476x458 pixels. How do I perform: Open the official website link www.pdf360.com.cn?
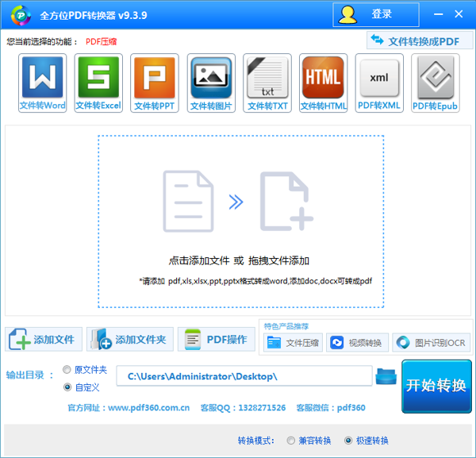(148, 408)
